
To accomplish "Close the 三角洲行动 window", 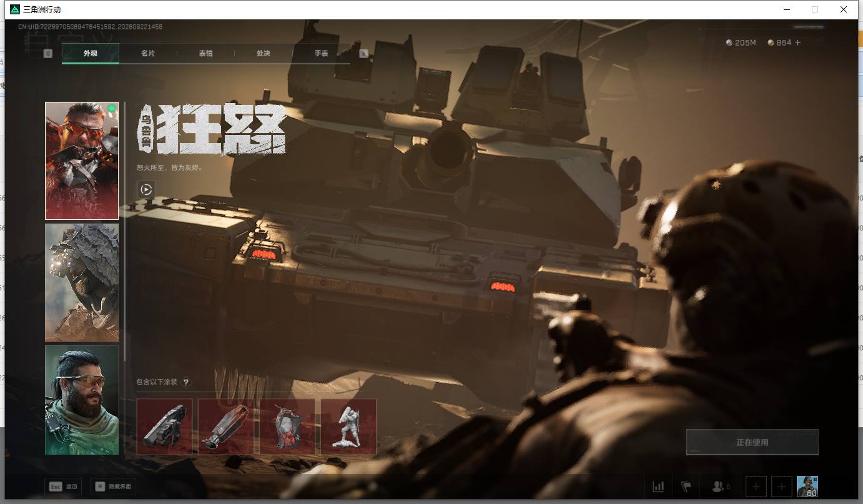I will 844,9.
